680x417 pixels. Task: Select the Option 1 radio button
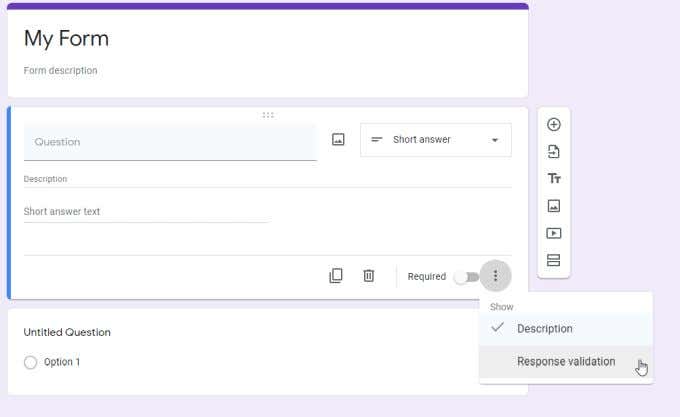[x=30, y=362]
